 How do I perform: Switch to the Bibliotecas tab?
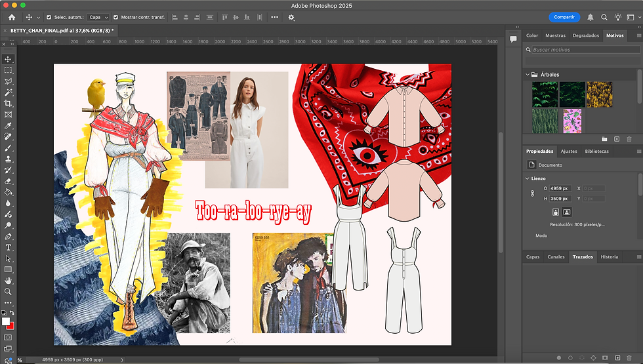point(596,152)
